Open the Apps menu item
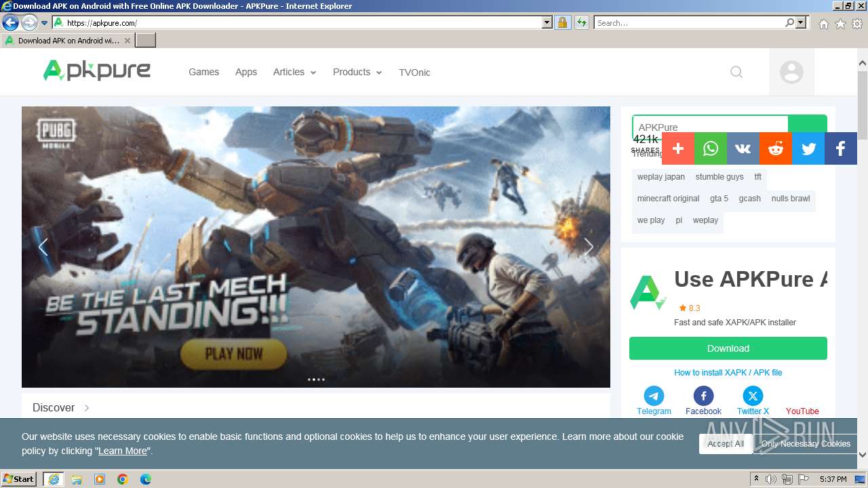The width and height of the screenshot is (868, 488). [x=246, y=72]
